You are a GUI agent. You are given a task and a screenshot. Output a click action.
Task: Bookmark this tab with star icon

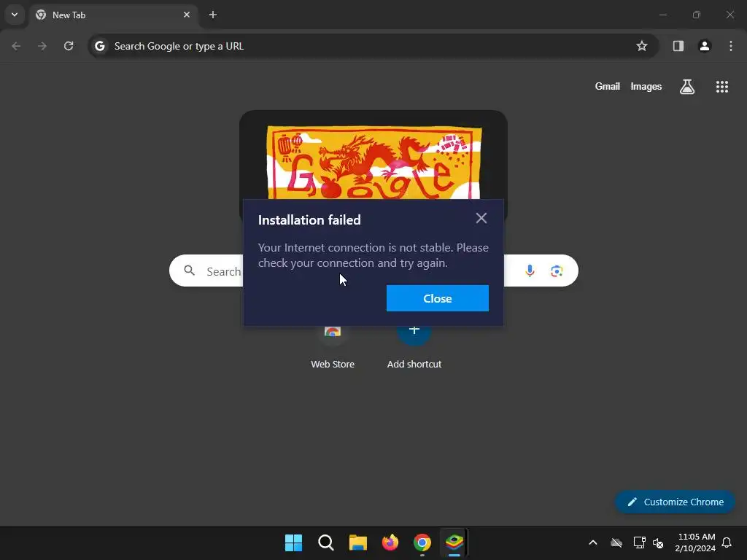(642, 46)
